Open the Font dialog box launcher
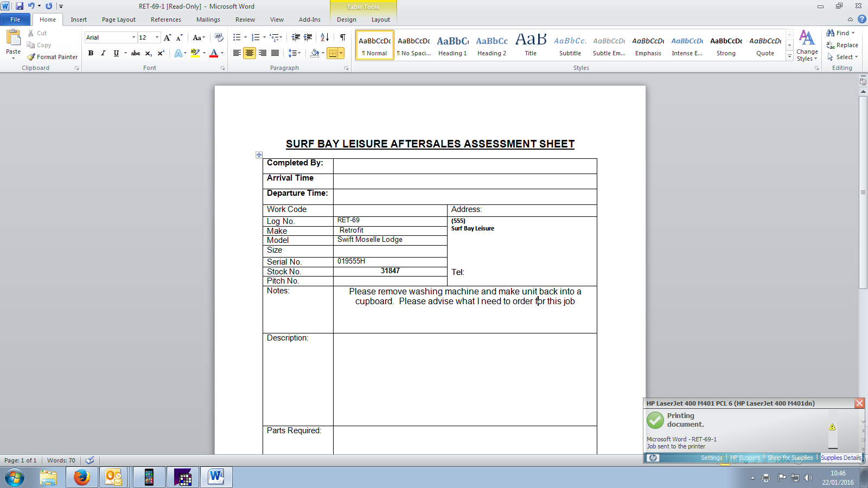The image size is (868, 488). pos(222,68)
